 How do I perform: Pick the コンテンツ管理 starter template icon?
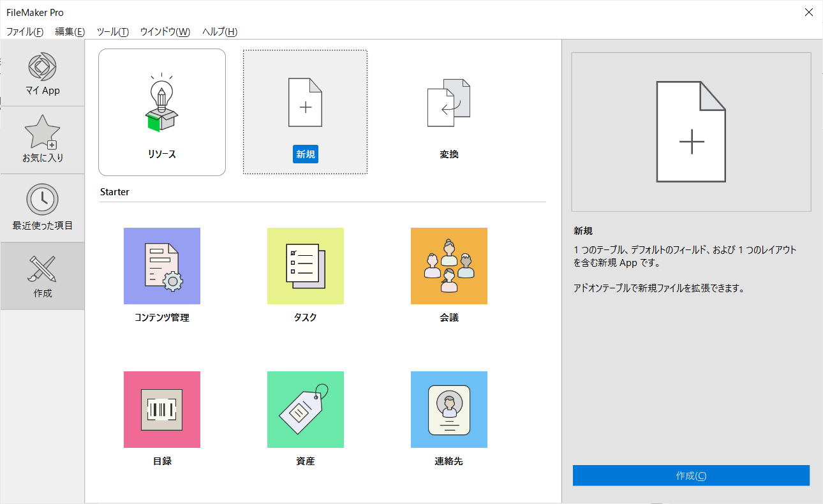[162, 266]
